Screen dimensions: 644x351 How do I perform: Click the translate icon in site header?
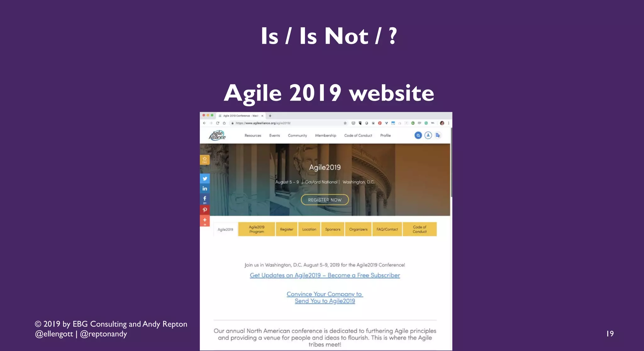point(438,135)
